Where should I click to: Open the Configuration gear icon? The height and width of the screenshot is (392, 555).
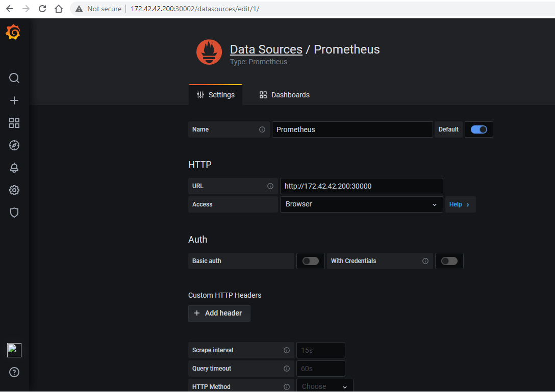pyautogui.click(x=14, y=190)
